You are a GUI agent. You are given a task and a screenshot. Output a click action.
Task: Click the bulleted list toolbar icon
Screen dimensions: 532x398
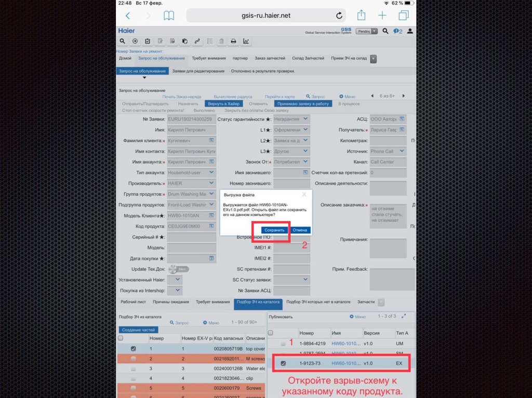(x=210, y=41)
